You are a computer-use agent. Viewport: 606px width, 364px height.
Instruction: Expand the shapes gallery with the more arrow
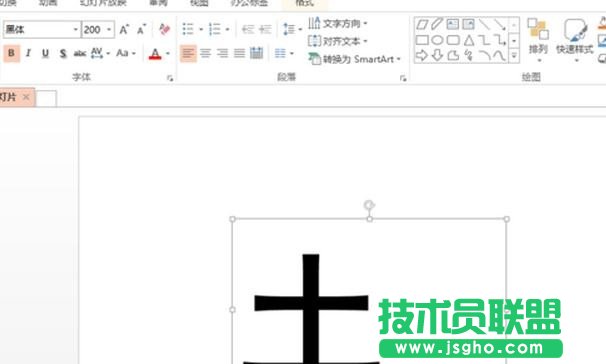(514, 56)
